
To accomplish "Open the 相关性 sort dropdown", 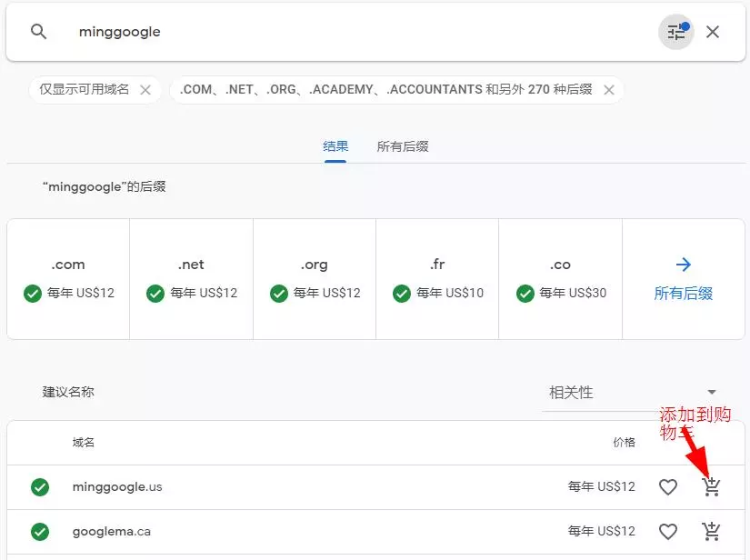I will pos(633,393).
